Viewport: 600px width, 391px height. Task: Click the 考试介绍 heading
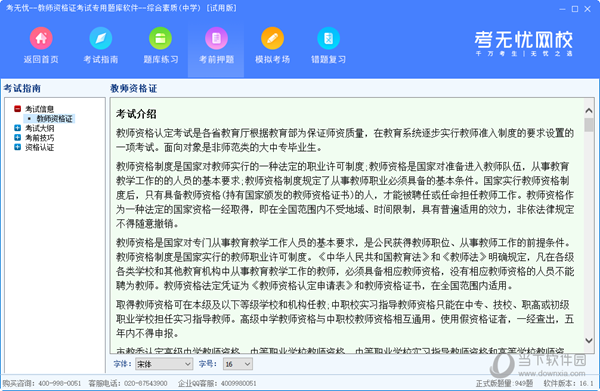click(136, 114)
